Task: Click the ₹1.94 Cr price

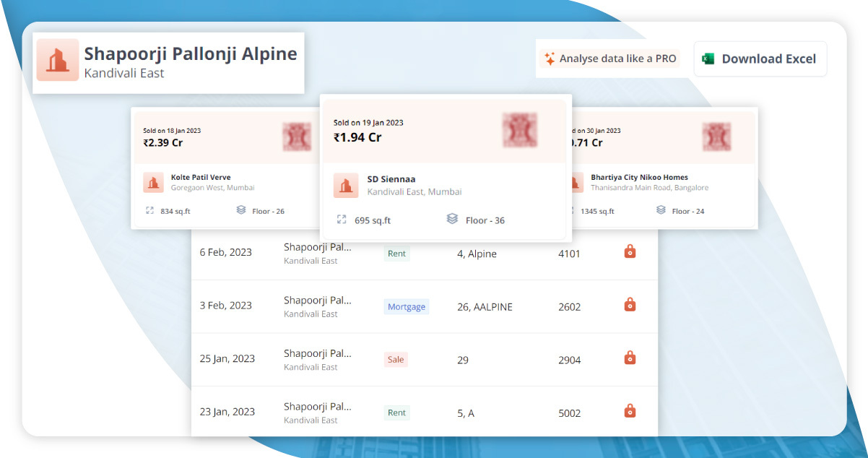Action: [357, 137]
